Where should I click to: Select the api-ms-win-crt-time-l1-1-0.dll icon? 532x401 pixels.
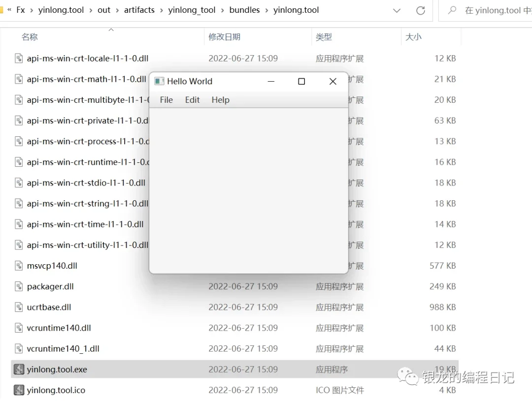click(x=19, y=224)
